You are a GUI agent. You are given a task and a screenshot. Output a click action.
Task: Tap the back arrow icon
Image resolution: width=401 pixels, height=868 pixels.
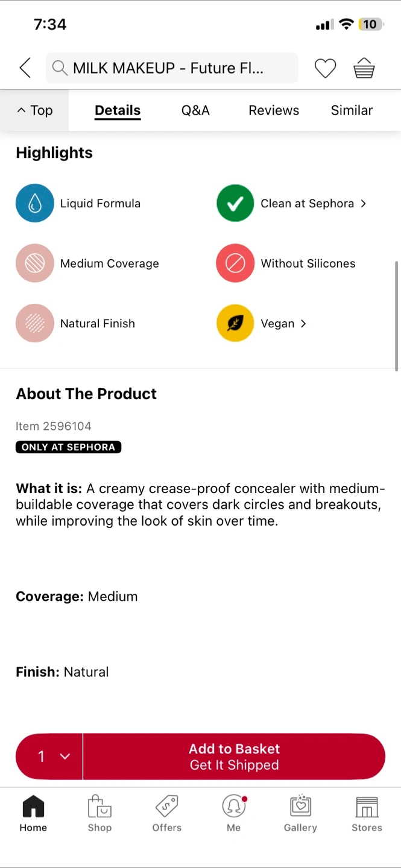[x=25, y=68]
